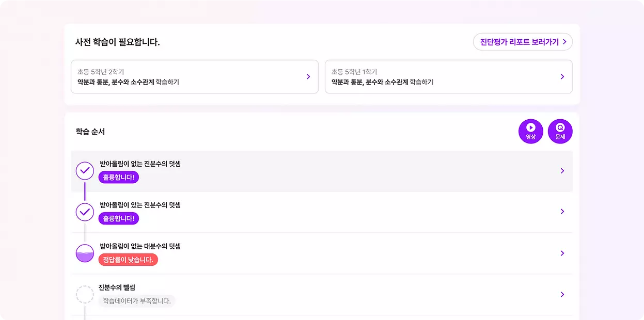Click checkmark circle for 받아올림이 있는 진분수의 덧셈
Viewport: 644px width, 320px height.
[85, 212]
